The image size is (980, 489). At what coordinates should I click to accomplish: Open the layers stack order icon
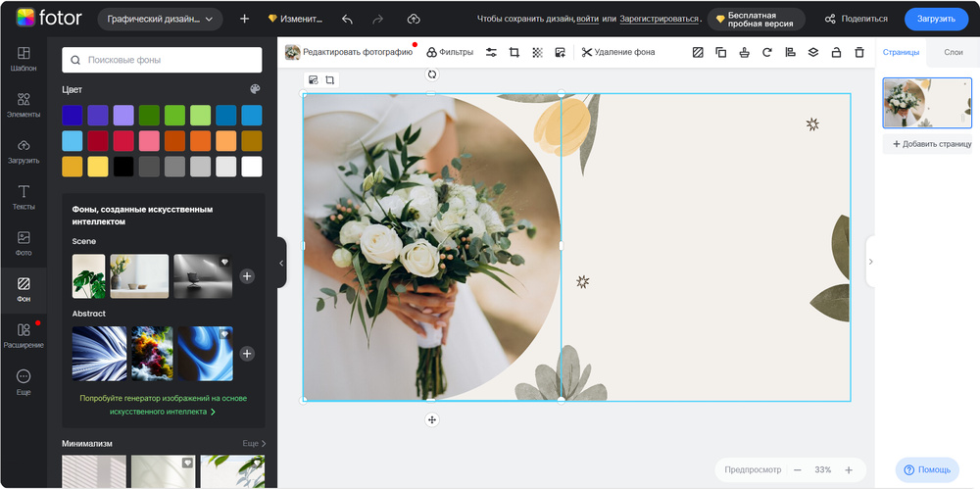[812, 52]
